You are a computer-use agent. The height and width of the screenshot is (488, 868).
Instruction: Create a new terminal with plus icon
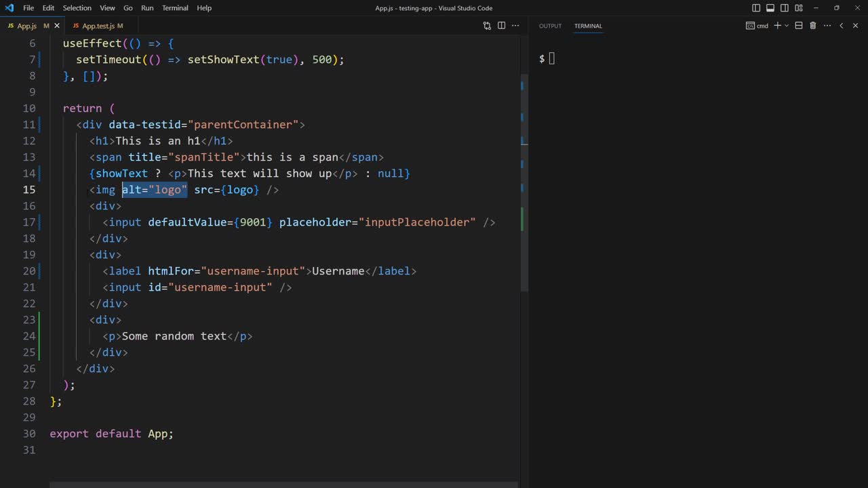coord(777,26)
